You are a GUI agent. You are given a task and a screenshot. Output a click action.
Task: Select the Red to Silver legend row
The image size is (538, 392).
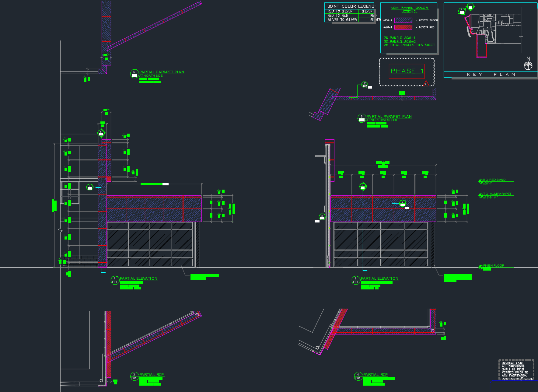[x=340, y=11]
